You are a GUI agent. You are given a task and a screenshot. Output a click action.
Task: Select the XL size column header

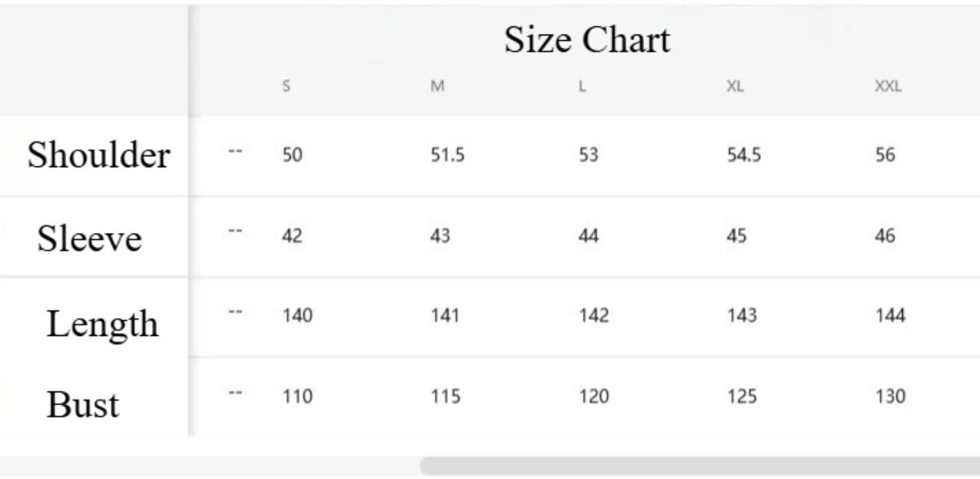[735, 86]
